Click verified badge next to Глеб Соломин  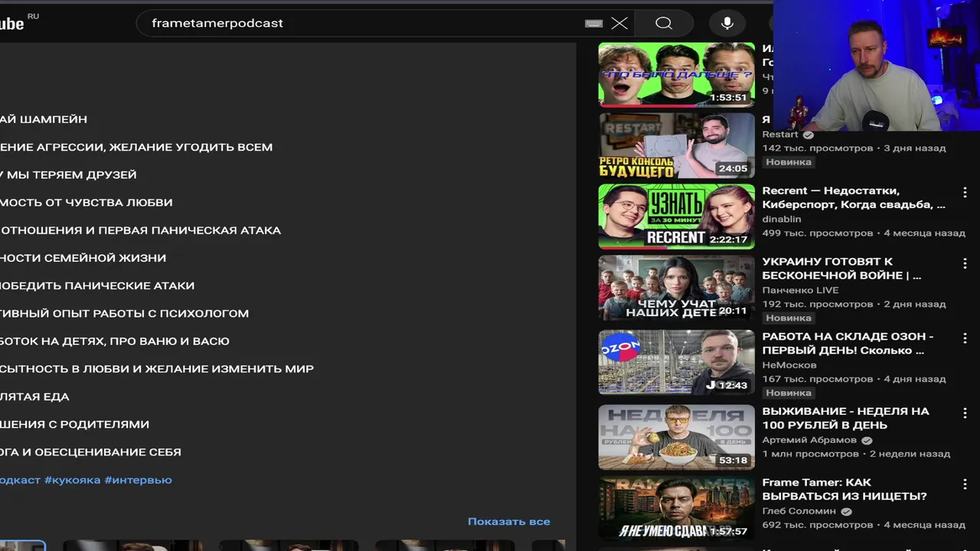coord(846,511)
